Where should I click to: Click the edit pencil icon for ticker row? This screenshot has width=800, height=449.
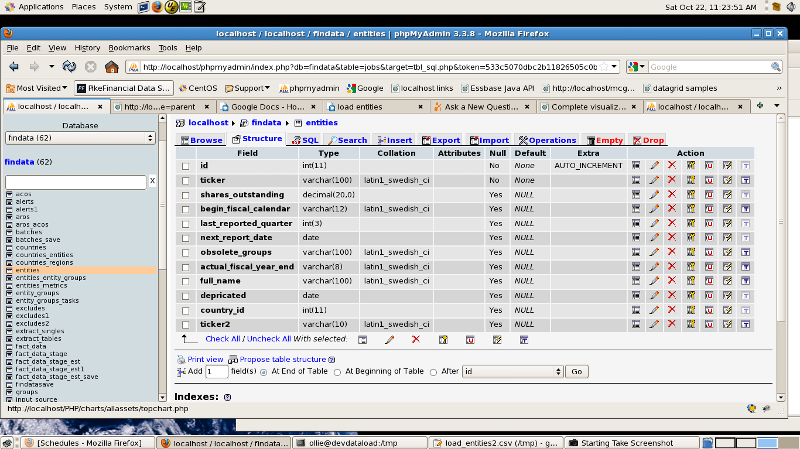(654, 180)
